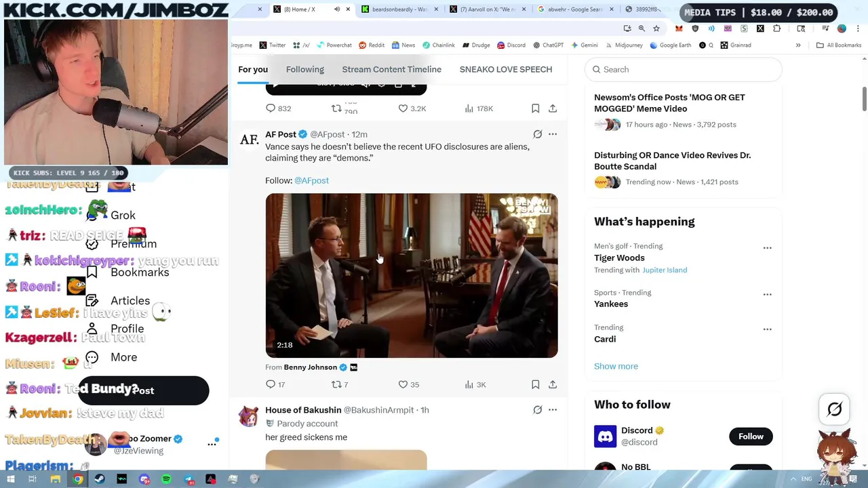The width and height of the screenshot is (868, 488).
Task: Open House of Bakushin profile avatar
Action: tap(249, 416)
